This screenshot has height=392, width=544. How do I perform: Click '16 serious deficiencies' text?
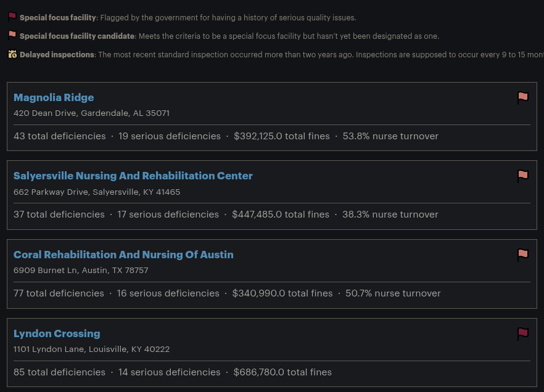coord(168,293)
